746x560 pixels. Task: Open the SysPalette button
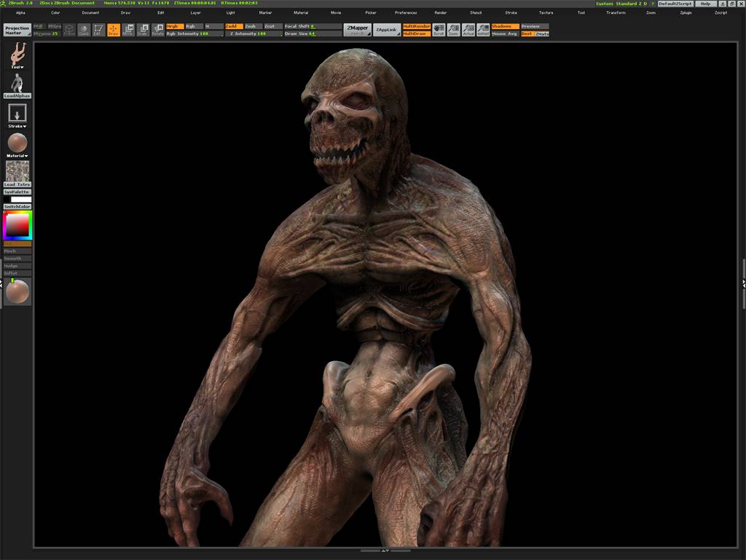coord(17,192)
